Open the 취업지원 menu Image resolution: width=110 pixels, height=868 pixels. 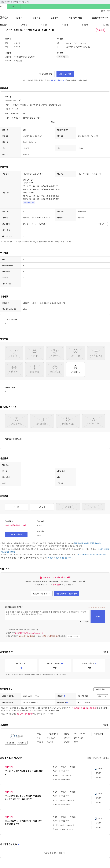coord(36,18)
